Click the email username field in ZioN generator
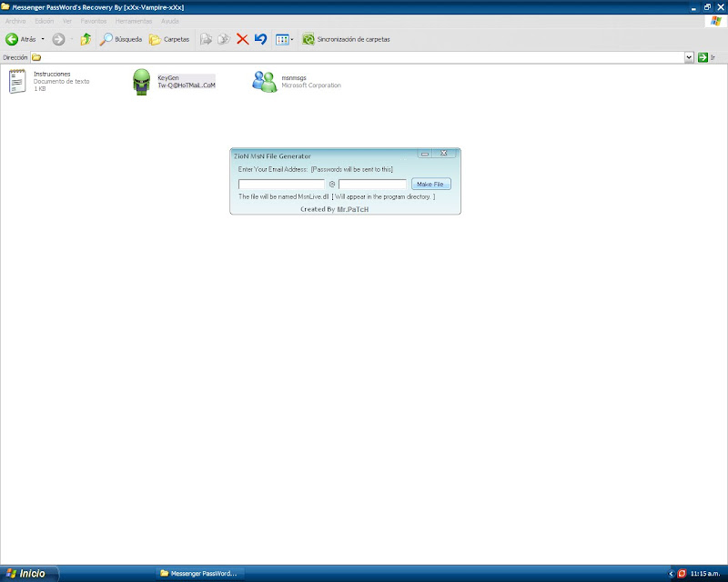728x582 pixels. click(x=281, y=185)
